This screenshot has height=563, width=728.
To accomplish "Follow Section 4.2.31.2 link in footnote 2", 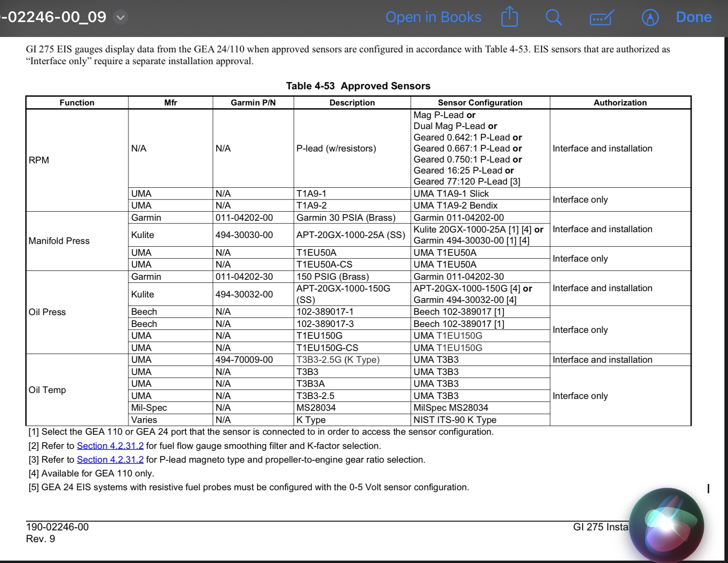I will 110,446.
